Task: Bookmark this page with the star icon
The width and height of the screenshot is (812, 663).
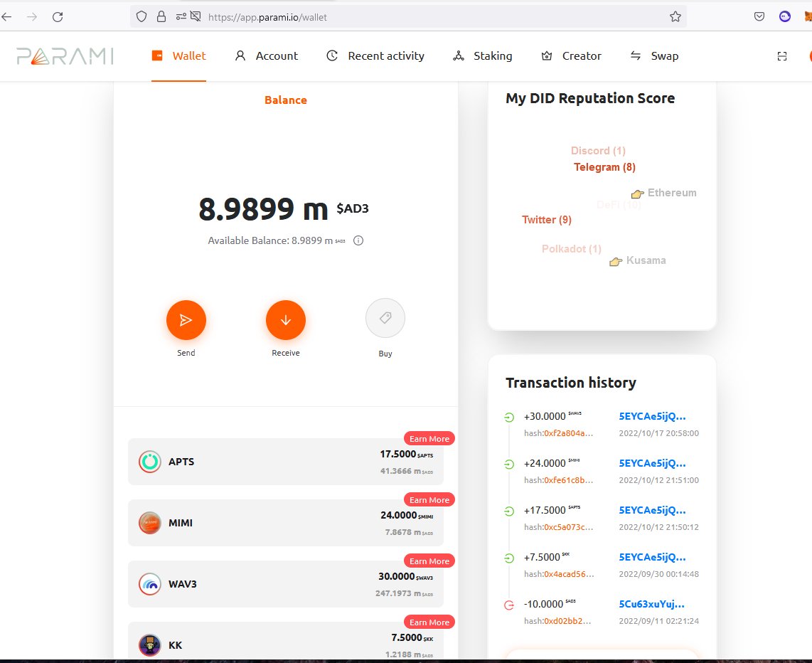Action: (x=675, y=16)
